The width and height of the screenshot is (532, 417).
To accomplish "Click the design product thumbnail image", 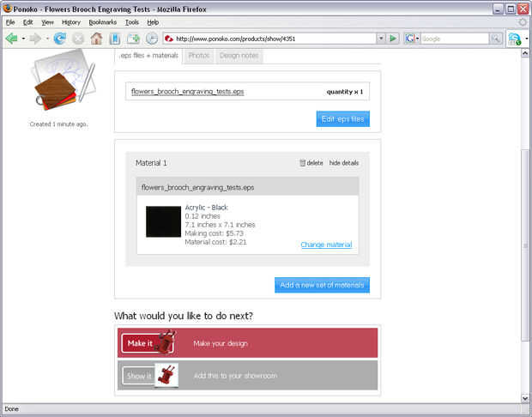I will click(x=63, y=81).
